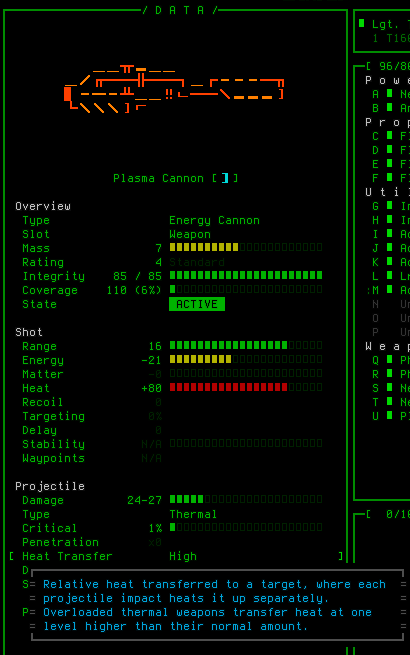Click the green Range bar
410x655 pixels.
246,345
